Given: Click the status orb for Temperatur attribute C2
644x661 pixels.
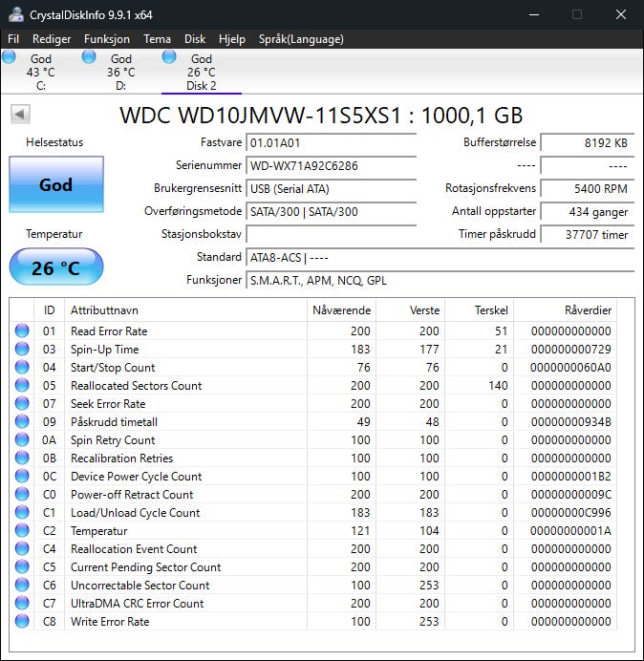Looking at the screenshot, I should pyautogui.click(x=22, y=530).
